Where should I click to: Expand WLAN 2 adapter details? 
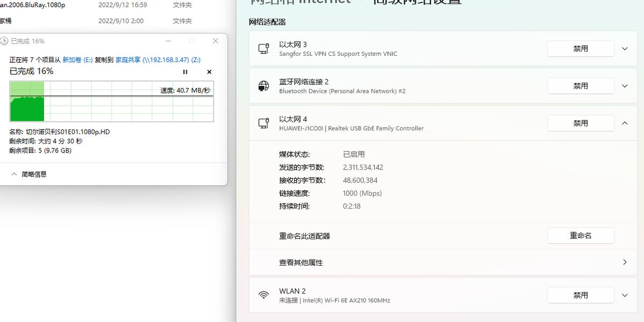coord(625,295)
